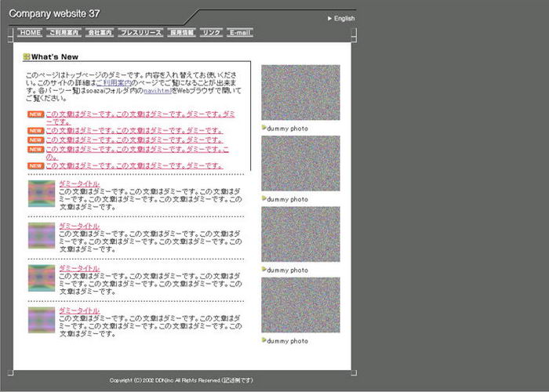Click the What's New heading icon
Image resolution: width=549 pixels, height=392 pixels.
(27, 56)
